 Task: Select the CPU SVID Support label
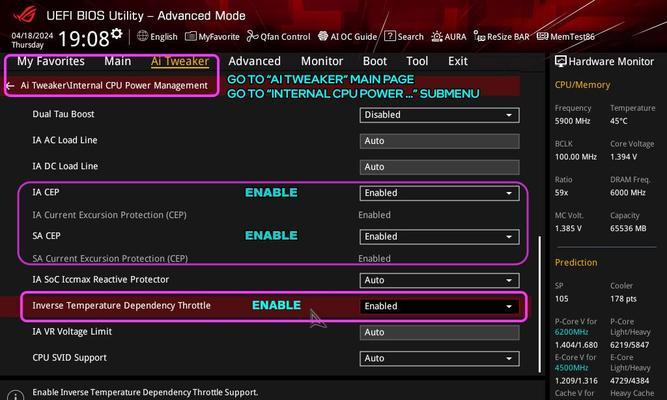[x=70, y=358]
